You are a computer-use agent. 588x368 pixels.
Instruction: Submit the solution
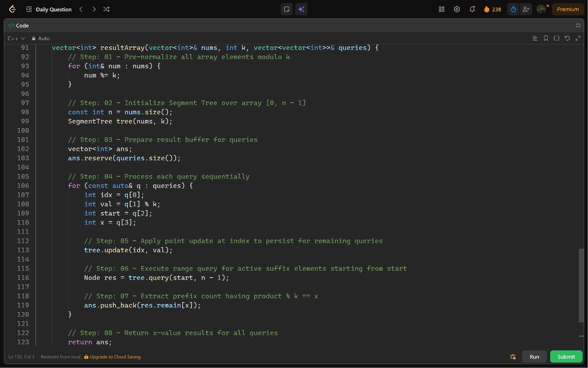pyautogui.click(x=566, y=357)
